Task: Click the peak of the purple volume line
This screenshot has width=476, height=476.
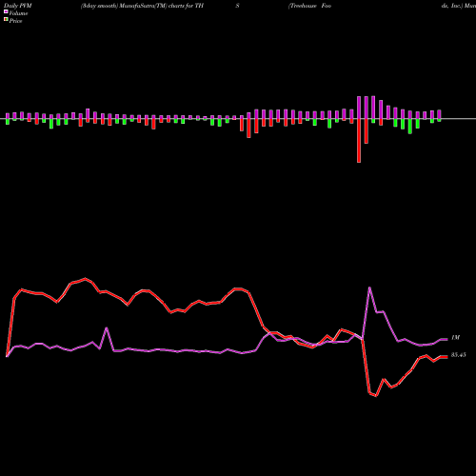Action: pos(369,288)
